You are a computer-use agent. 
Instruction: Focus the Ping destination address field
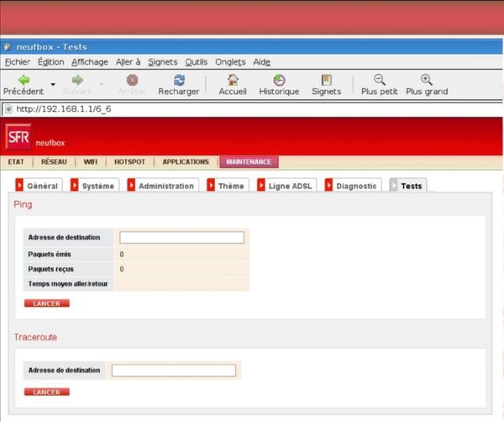181,238
